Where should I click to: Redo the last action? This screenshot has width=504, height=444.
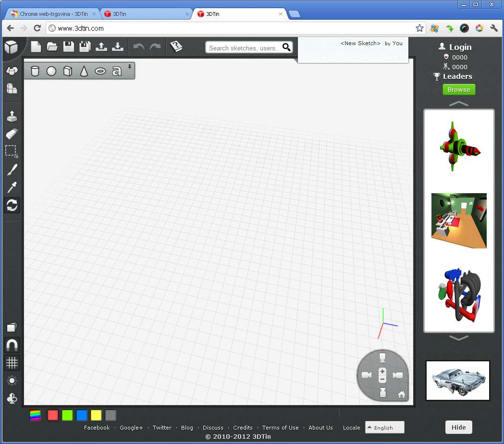(x=155, y=47)
